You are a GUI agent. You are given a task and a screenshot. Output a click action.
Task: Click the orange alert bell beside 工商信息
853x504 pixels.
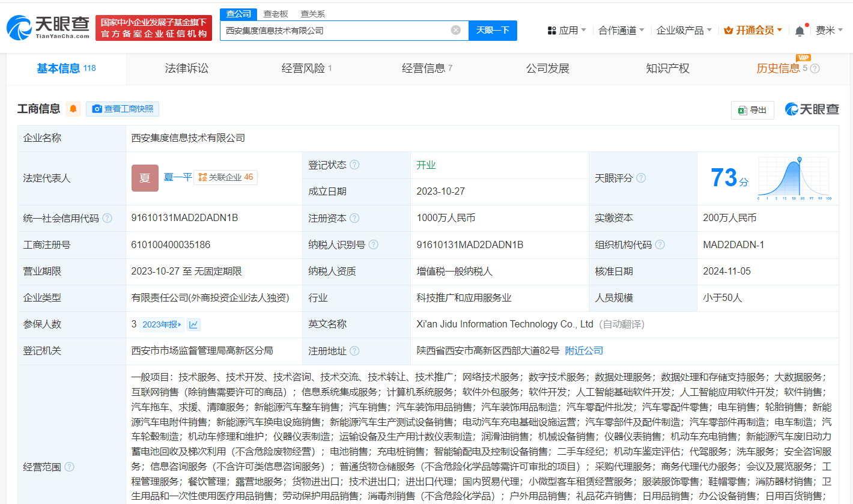[73, 109]
